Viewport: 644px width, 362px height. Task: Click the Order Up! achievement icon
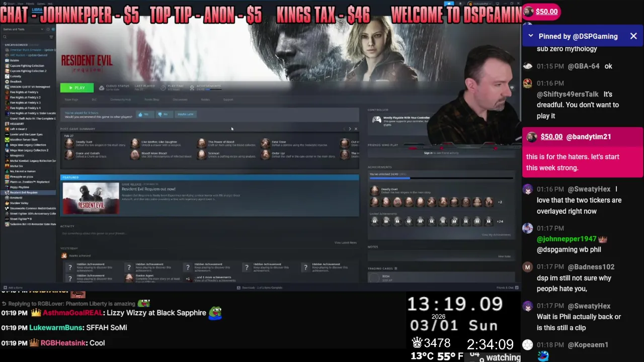(x=265, y=155)
